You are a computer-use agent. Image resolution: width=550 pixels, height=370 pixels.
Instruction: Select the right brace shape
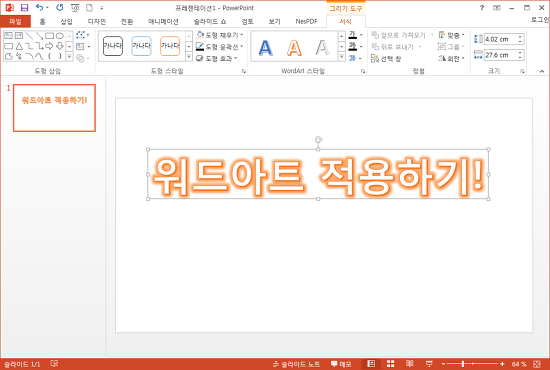60,56
